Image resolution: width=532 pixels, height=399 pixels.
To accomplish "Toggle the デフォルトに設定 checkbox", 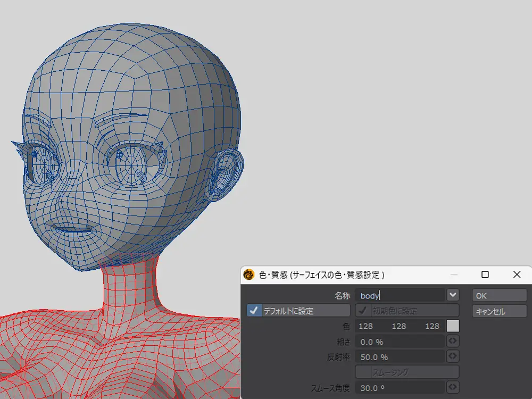I will coord(255,311).
